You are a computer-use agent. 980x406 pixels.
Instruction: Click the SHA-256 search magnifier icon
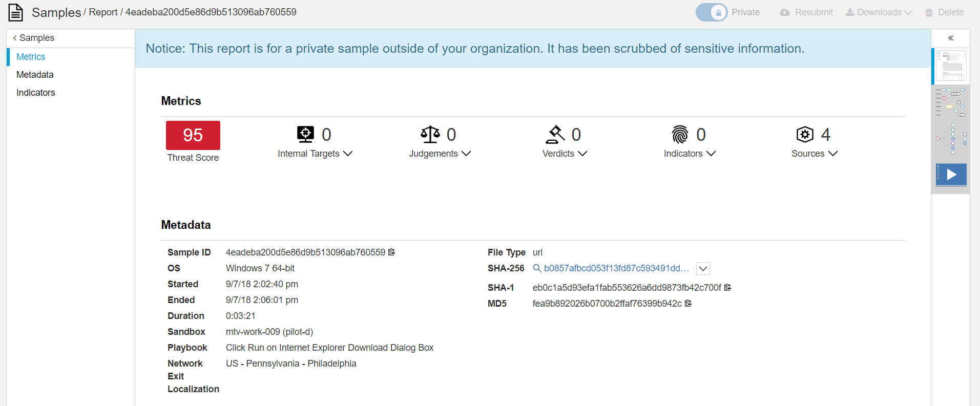coord(537,268)
